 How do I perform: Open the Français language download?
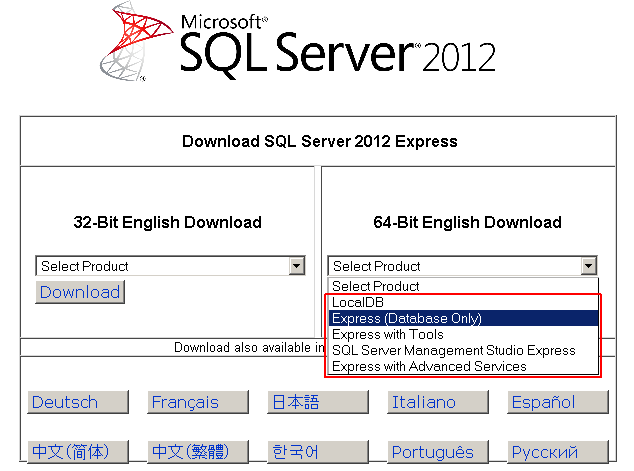198,402
